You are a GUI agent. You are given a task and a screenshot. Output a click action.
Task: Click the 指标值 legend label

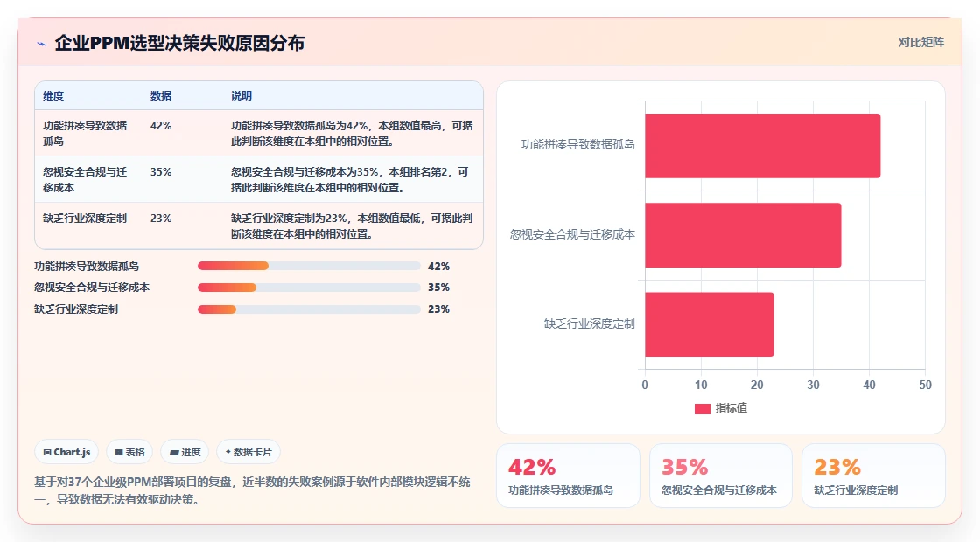731,407
